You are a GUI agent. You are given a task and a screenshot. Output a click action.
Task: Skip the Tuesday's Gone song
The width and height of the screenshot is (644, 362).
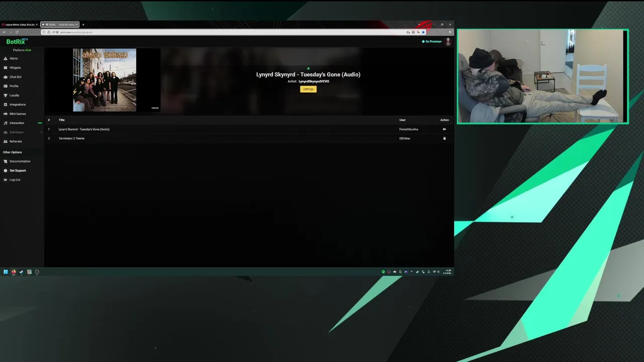(444, 129)
